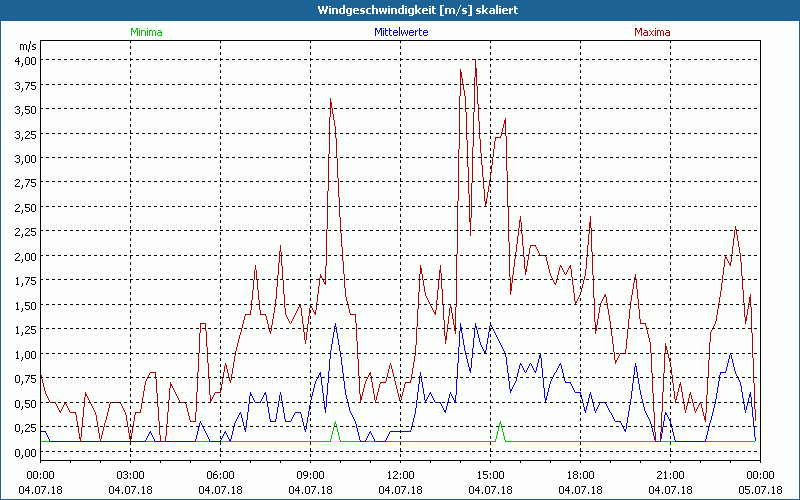Click the 1,00 y-axis tick label
The height and width of the screenshot is (500, 800).
pos(24,354)
